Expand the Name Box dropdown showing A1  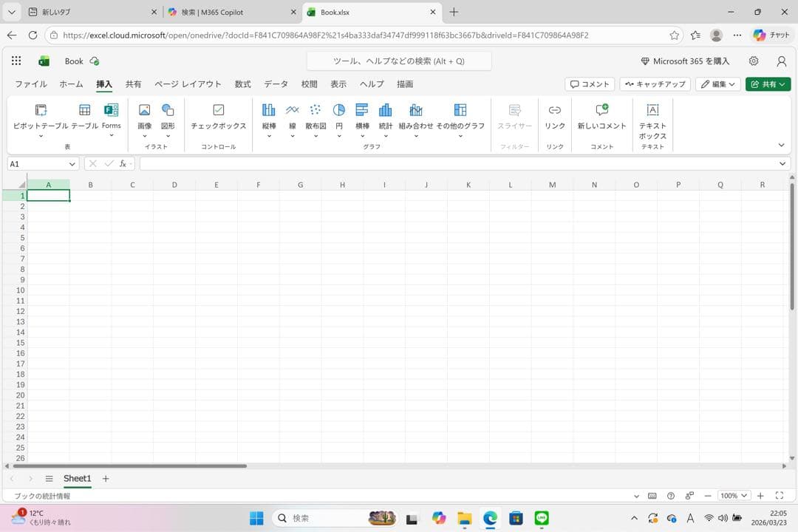pyautogui.click(x=72, y=164)
